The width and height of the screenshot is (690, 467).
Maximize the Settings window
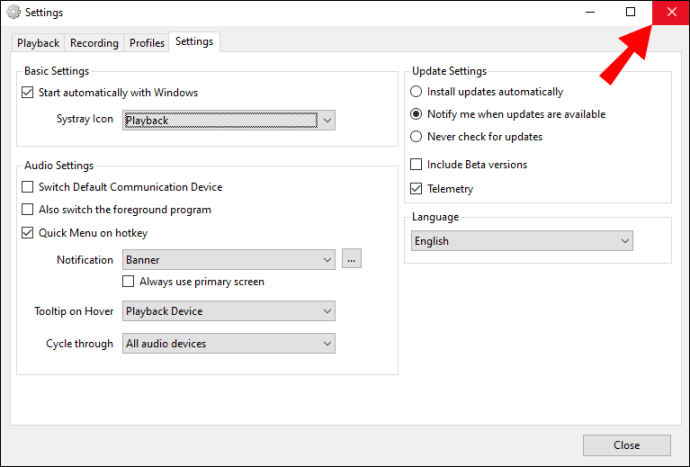point(630,13)
